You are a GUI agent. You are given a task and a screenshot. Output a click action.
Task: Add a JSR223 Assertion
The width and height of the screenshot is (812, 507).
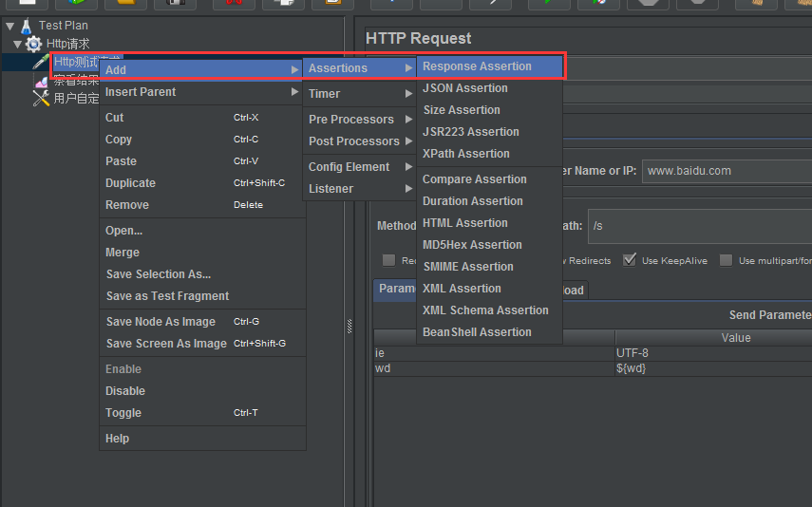(489, 132)
